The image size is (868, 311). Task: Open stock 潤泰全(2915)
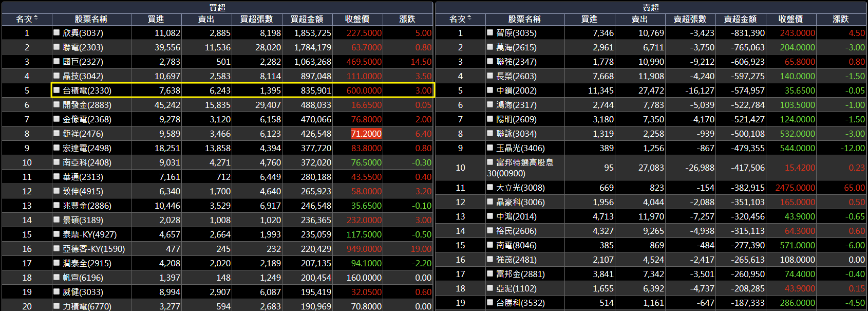point(87,263)
